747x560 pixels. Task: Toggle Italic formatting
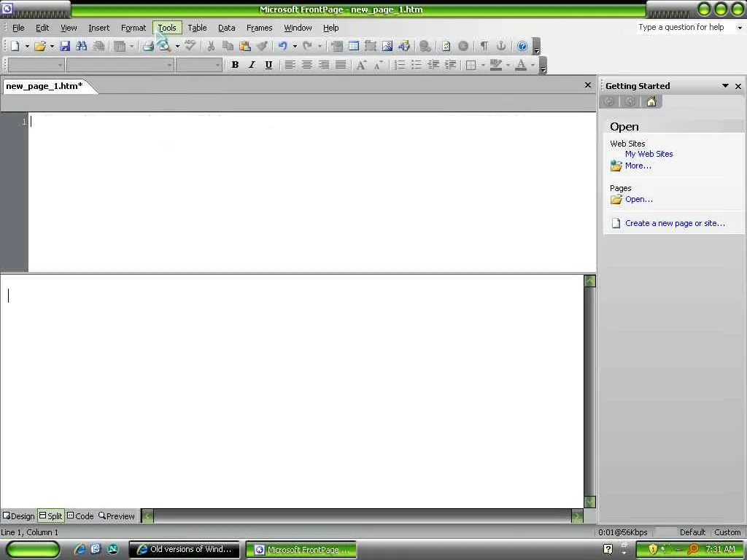click(x=252, y=65)
